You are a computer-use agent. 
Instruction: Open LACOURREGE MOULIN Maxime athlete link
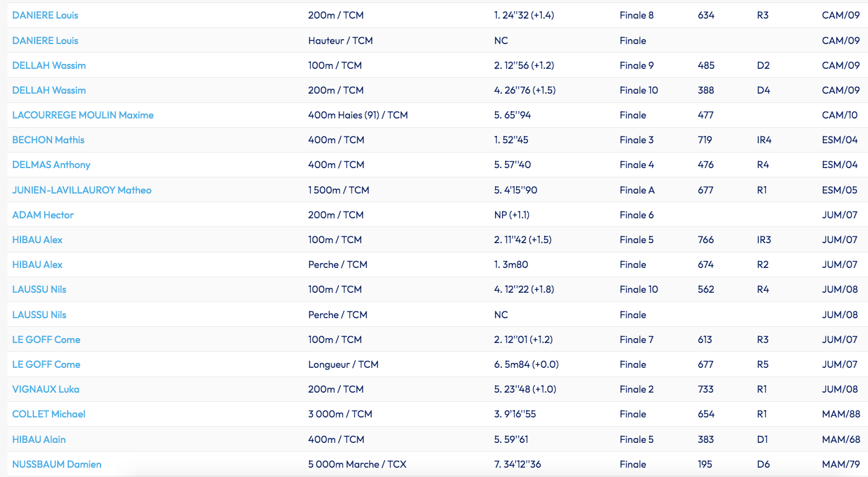[x=83, y=115]
